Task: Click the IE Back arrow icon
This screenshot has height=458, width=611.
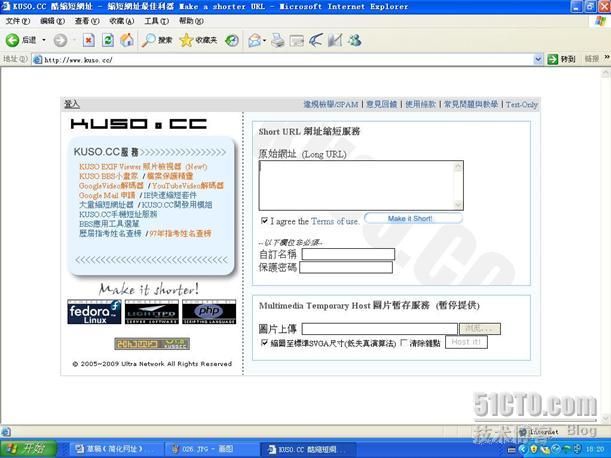Action: pyautogui.click(x=12, y=40)
